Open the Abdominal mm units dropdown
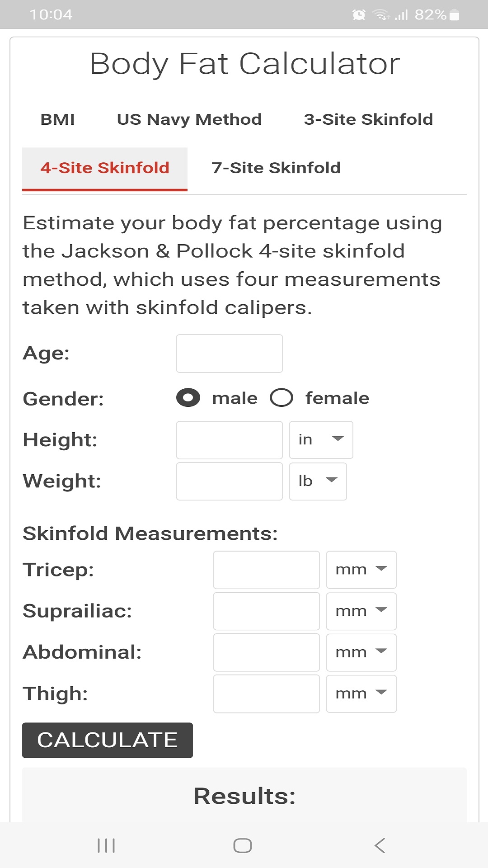Image resolution: width=488 pixels, height=868 pixels. (361, 652)
